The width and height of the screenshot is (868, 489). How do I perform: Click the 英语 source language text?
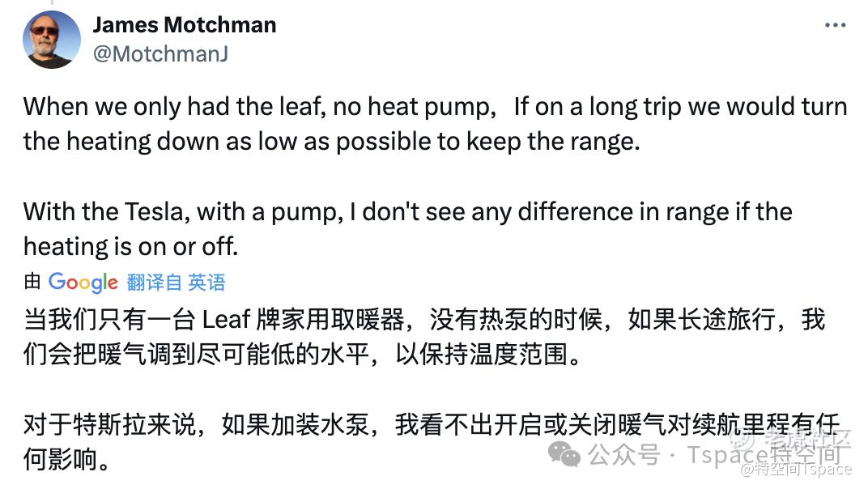tap(206, 282)
